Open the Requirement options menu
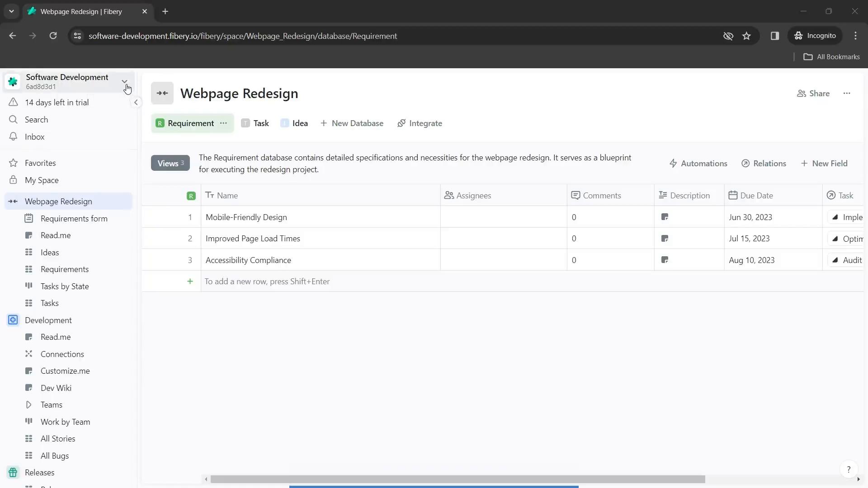Screen dimensions: 868x488 pos(224,123)
